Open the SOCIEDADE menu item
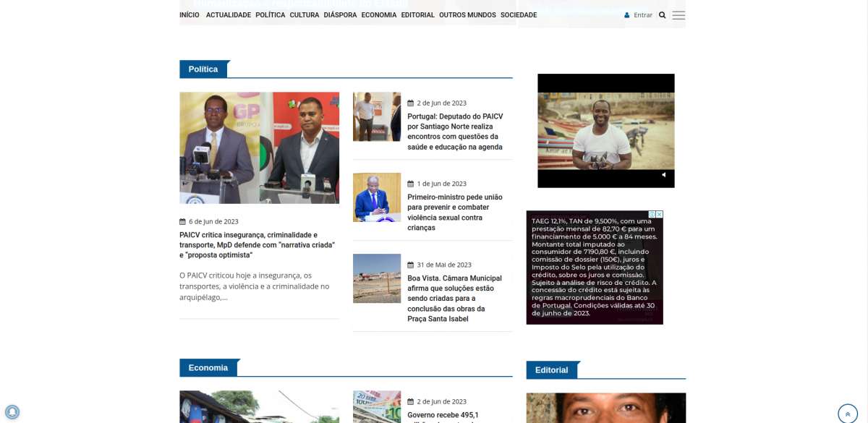 pos(519,15)
